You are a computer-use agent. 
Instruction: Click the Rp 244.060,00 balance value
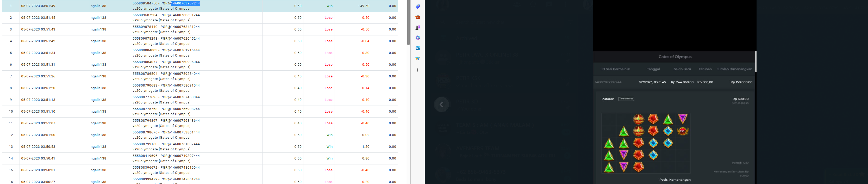[682, 82]
